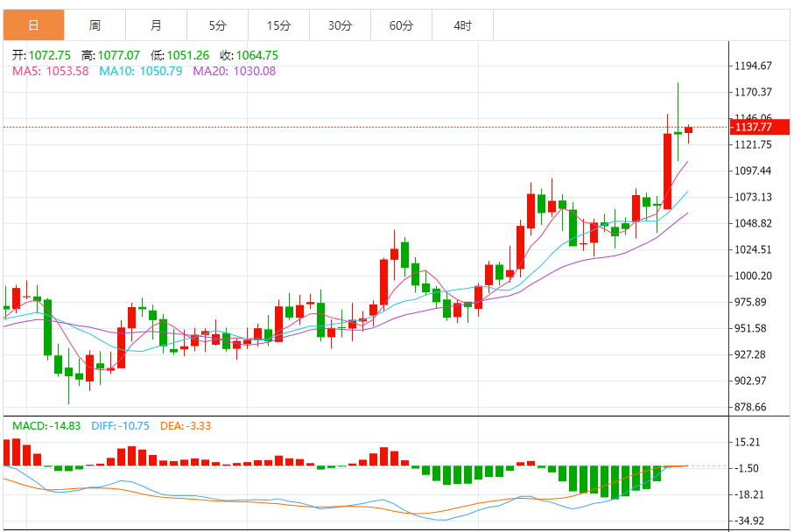Click the -34.92 MACD axis label
The width and height of the screenshot is (794, 532).
tap(749, 521)
